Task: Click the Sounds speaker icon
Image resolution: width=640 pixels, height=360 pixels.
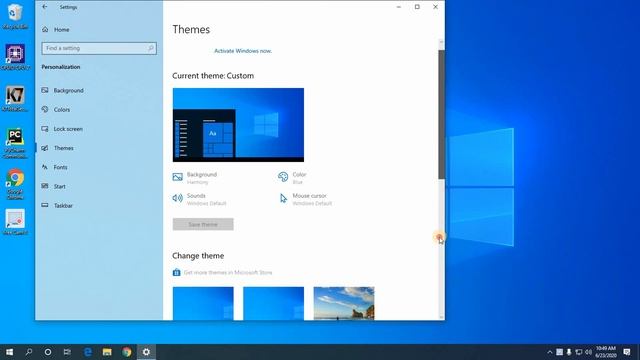Action: click(177, 198)
